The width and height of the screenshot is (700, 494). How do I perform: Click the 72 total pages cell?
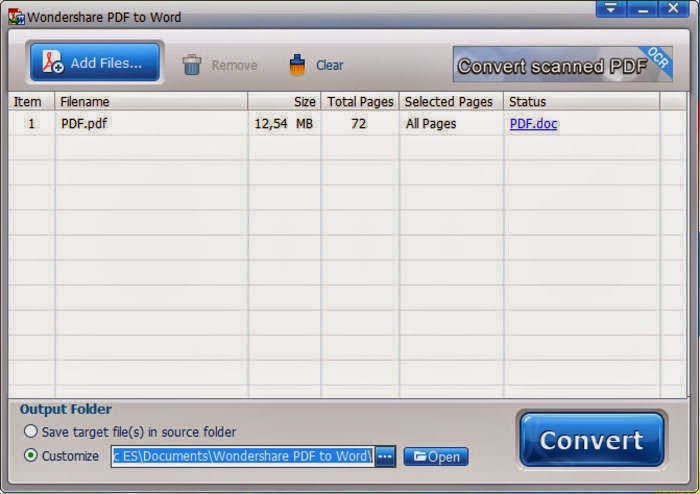click(x=358, y=124)
